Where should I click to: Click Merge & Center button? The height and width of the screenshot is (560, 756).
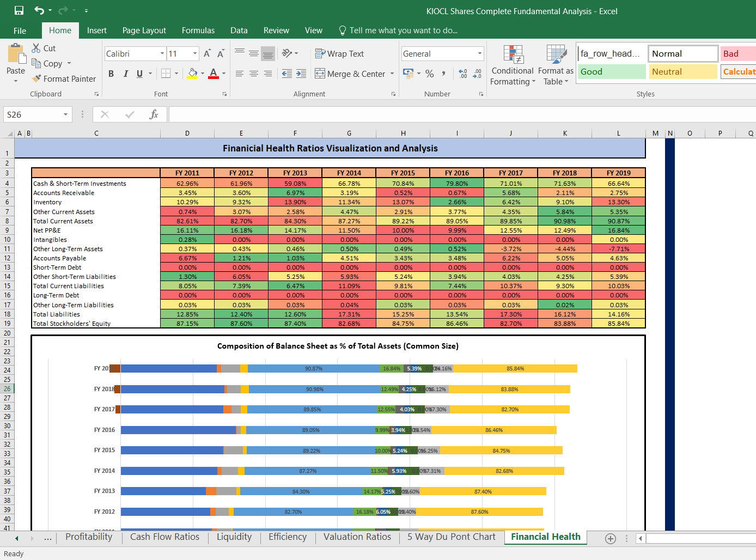coord(350,74)
